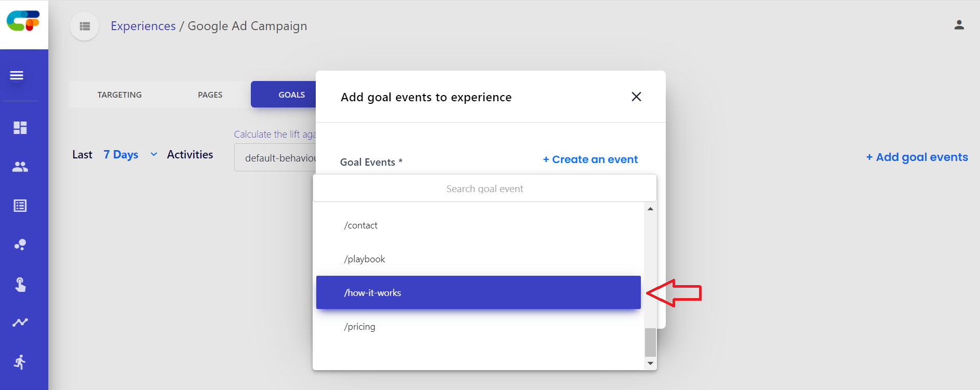Switch to the TARGETING tab
Viewport: 980px width, 390px height.
tap(119, 95)
